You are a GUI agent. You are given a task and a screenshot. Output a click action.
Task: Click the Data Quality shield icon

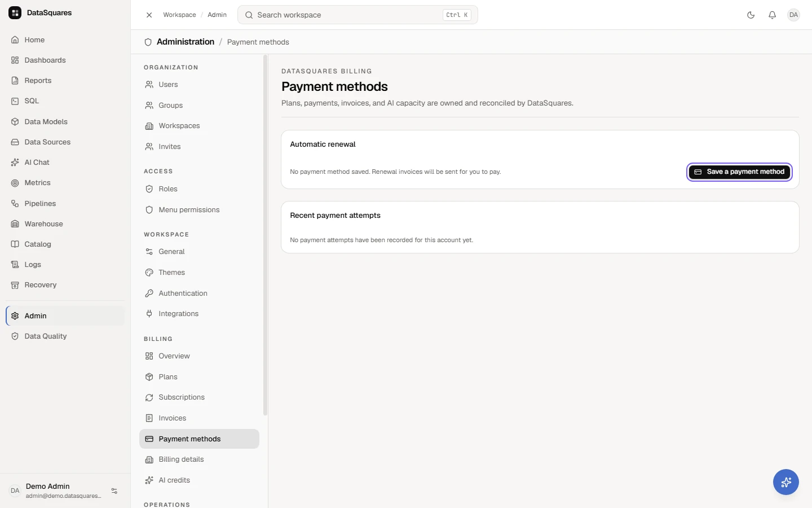pyautogui.click(x=15, y=336)
